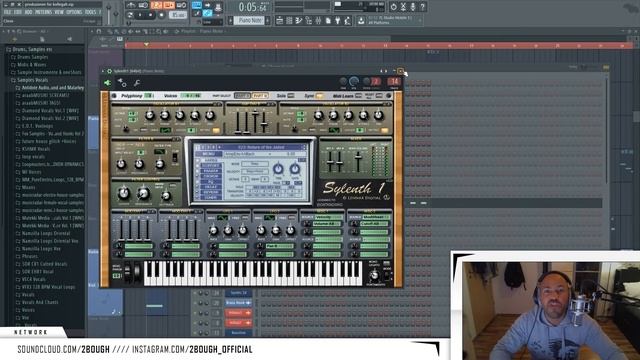
Task: Open the VIEW menu
Action: pyautogui.click(x=59, y=12)
